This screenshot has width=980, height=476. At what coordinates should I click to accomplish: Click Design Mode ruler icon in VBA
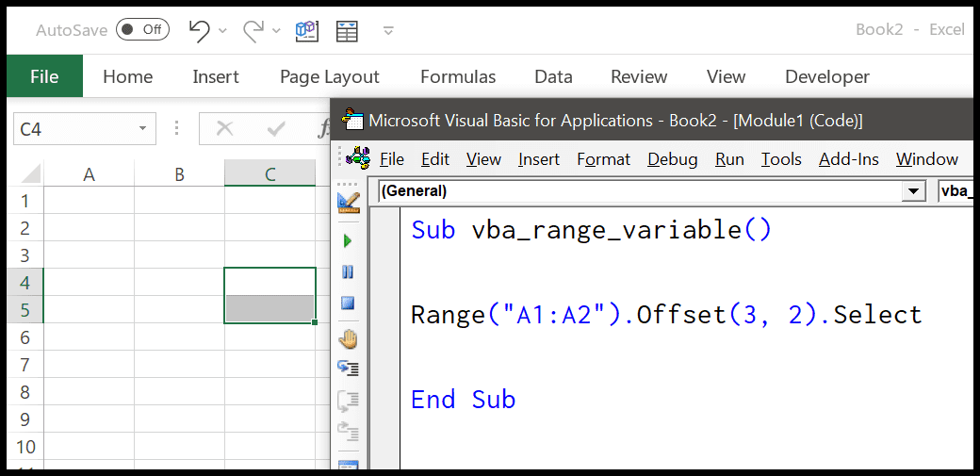click(348, 202)
